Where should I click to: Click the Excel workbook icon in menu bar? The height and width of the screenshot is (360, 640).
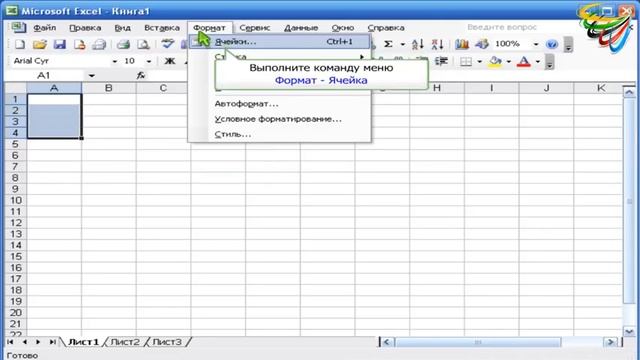(18, 28)
